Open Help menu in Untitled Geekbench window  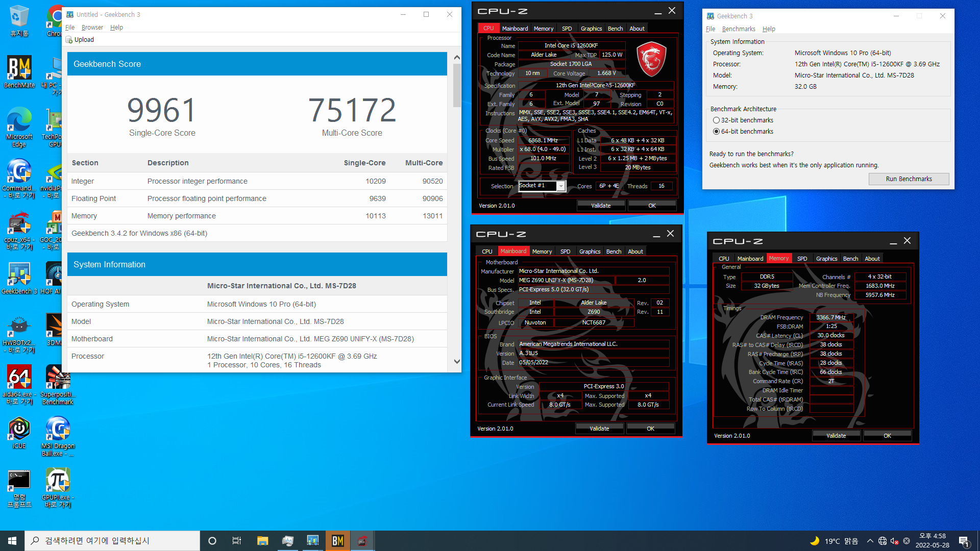(x=116, y=28)
